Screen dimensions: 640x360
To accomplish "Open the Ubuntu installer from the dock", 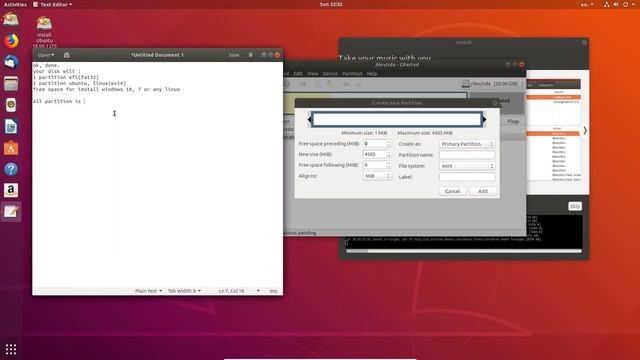I will (x=11, y=19).
